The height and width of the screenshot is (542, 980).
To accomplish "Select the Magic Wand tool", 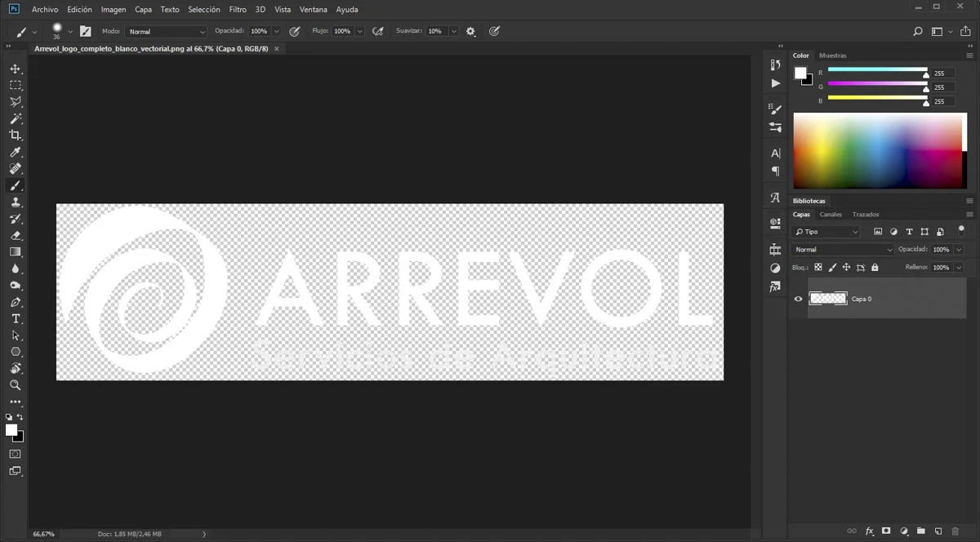I will click(x=15, y=118).
